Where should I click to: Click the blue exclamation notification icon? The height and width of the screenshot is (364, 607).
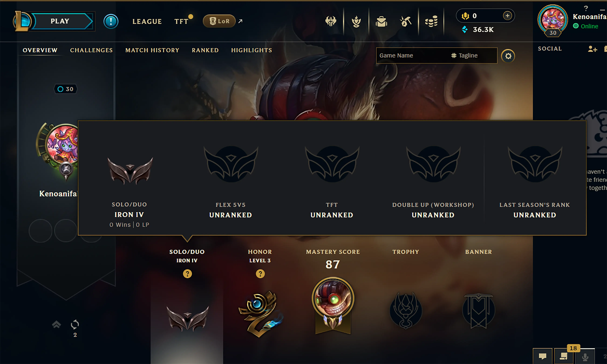point(111,21)
